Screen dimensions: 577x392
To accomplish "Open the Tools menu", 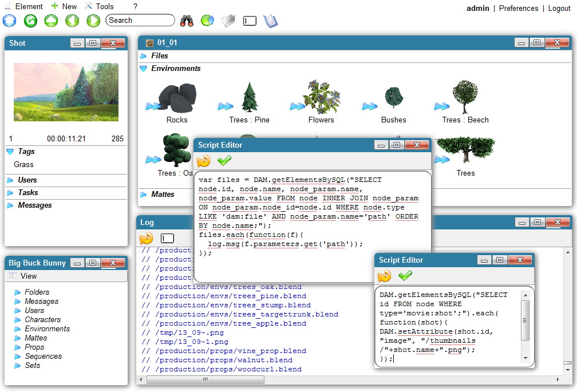I will (104, 6).
